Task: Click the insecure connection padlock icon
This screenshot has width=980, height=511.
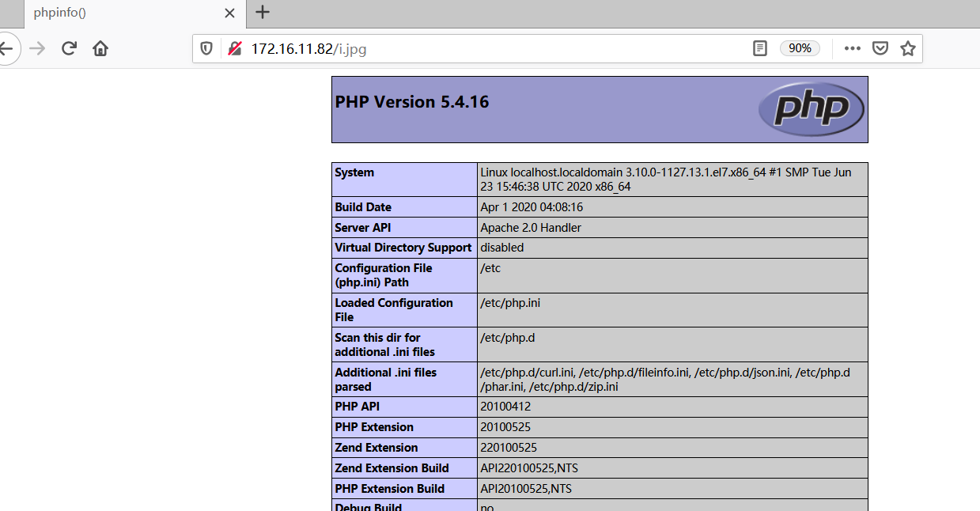Action: (x=234, y=48)
